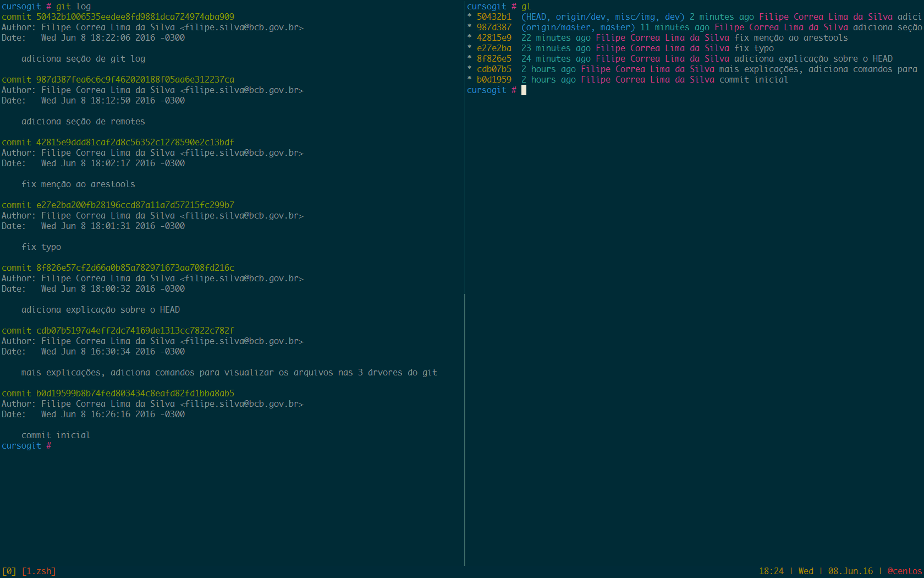Click short hash e27e2ba in right pane
The height and width of the screenshot is (578, 924).
(x=494, y=48)
